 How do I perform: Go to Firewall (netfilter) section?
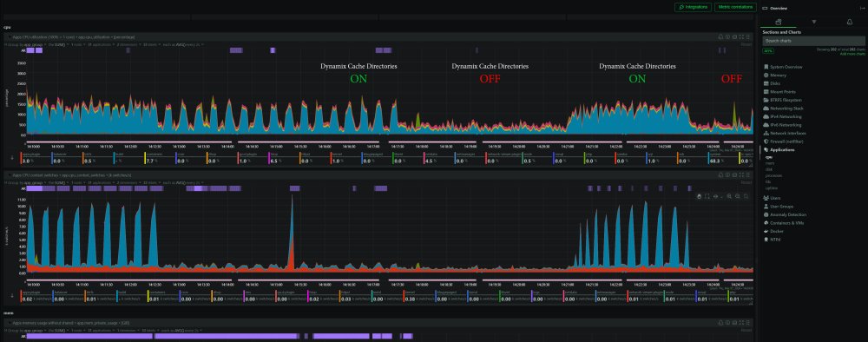pos(786,141)
